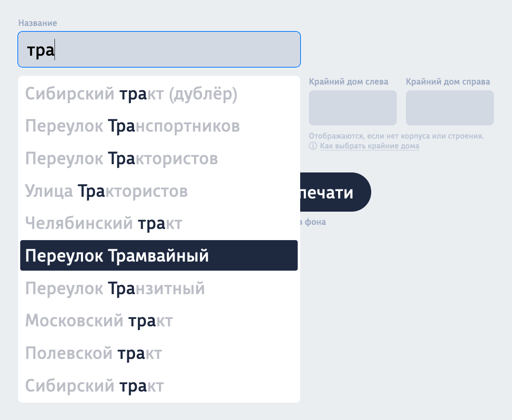The image size is (512, 420).
Task: Select suggestion «Сибирский тракт (дублёр)»
Action: point(131,94)
